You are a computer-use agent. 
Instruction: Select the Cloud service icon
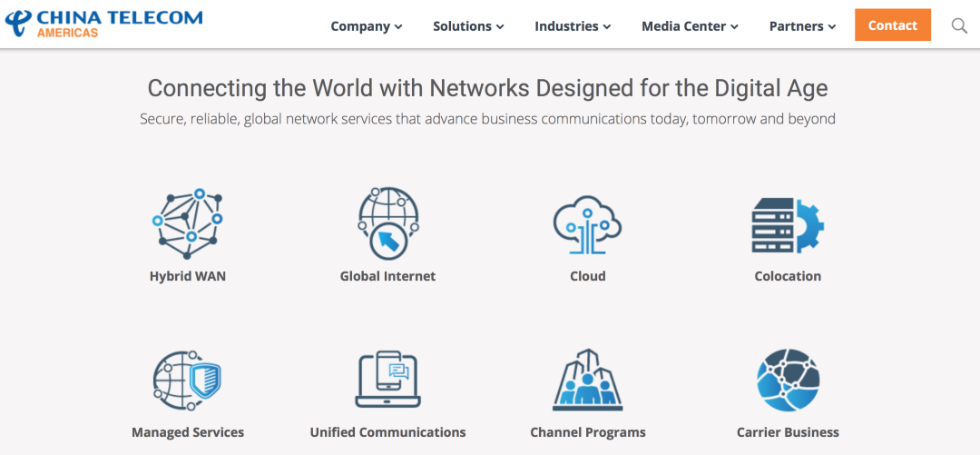(587, 224)
